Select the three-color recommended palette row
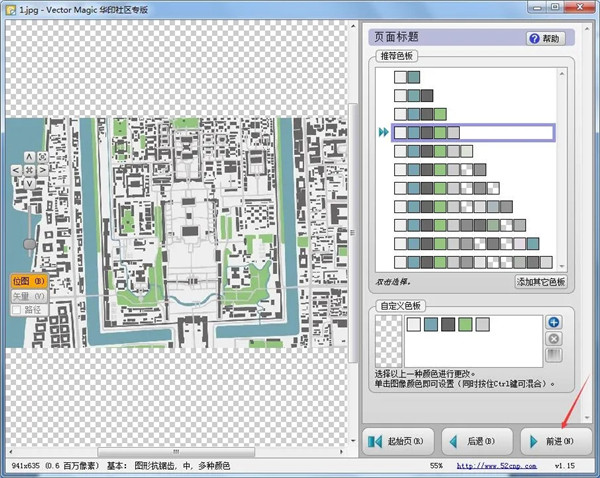Image resolution: width=600 pixels, height=478 pixels. [x=413, y=95]
